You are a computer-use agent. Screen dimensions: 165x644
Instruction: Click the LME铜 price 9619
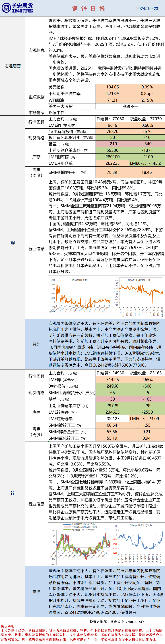point(113,125)
